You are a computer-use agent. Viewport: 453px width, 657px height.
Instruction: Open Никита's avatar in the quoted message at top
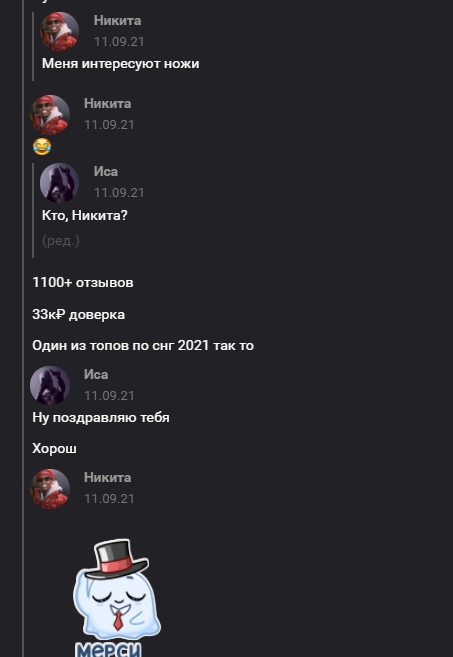click(59, 31)
